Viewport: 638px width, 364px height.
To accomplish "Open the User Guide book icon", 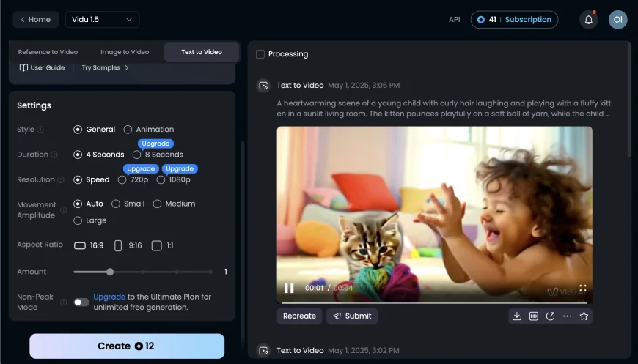I will click(x=23, y=67).
